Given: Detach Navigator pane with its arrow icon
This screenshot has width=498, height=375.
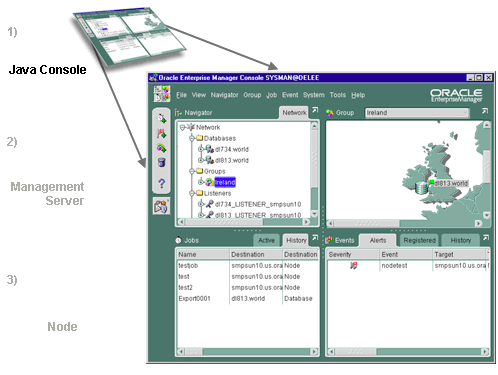Looking at the screenshot, I should pos(315,110).
